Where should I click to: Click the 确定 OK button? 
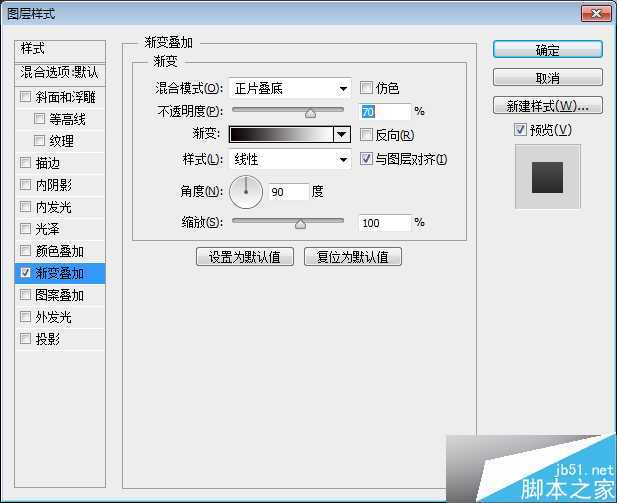[x=547, y=50]
